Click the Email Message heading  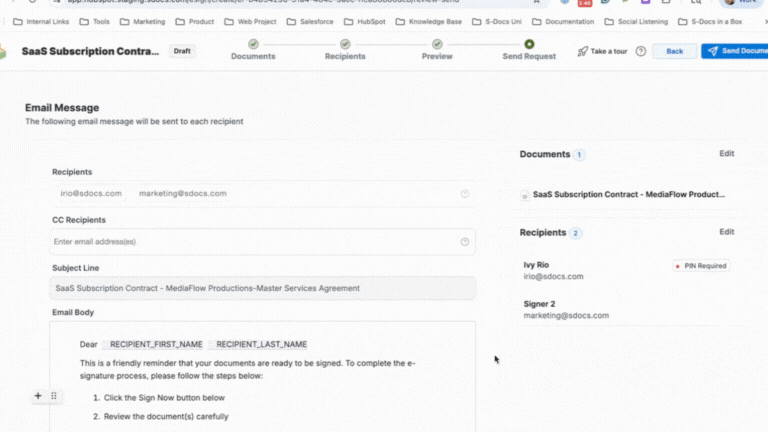[x=62, y=108]
